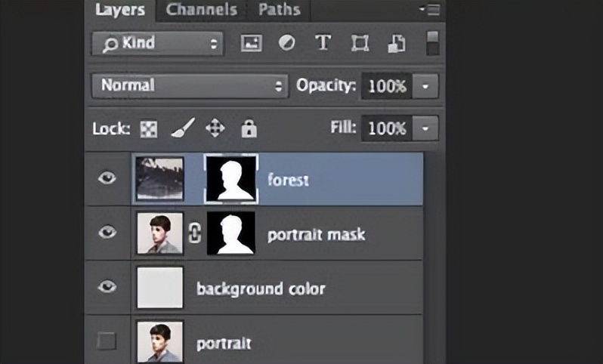The image size is (603, 364).
Task: Filter layers by pixel layer icon
Action: (250, 43)
